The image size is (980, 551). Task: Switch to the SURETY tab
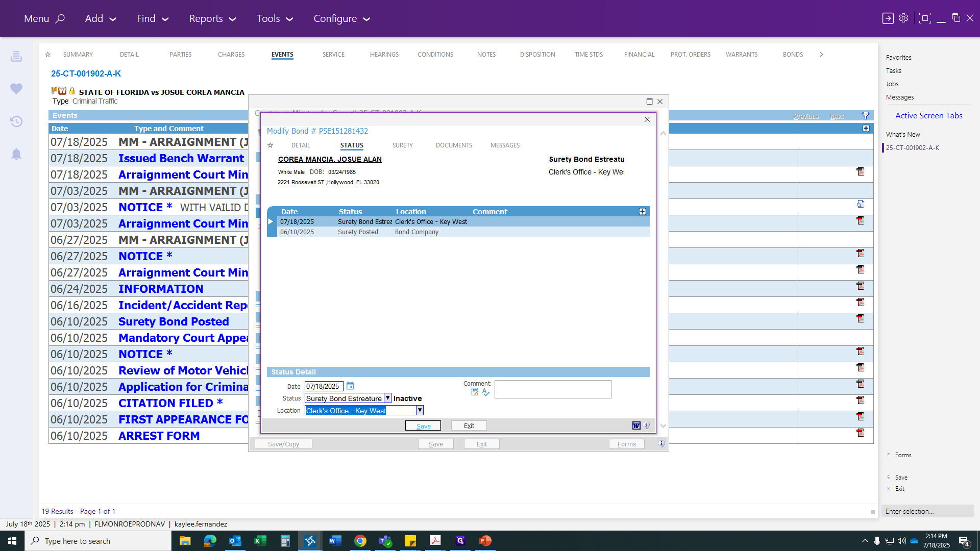402,145
